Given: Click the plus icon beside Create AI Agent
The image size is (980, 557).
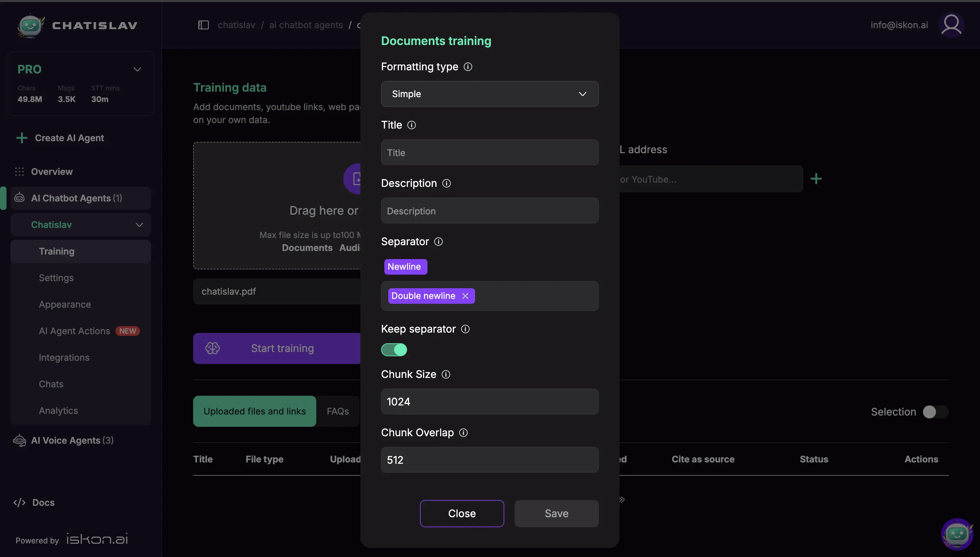Looking at the screenshot, I should click(22, 138).
